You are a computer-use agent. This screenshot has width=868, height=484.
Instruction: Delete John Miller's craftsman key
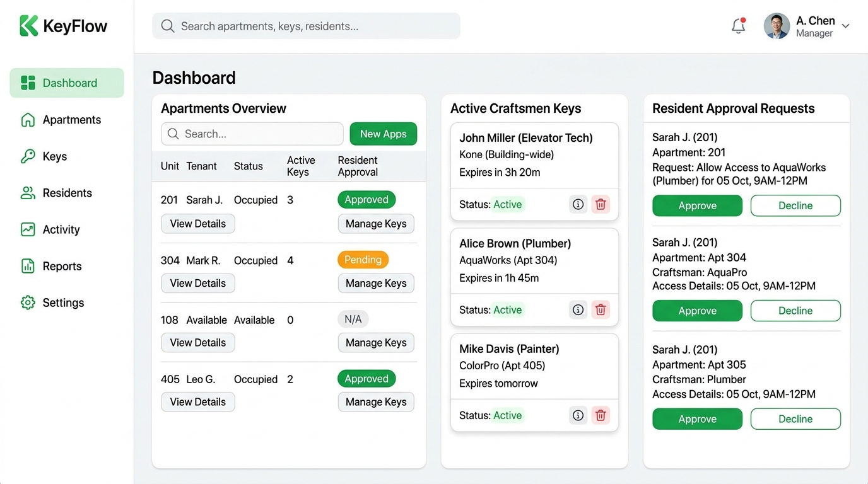click(601, 204)
